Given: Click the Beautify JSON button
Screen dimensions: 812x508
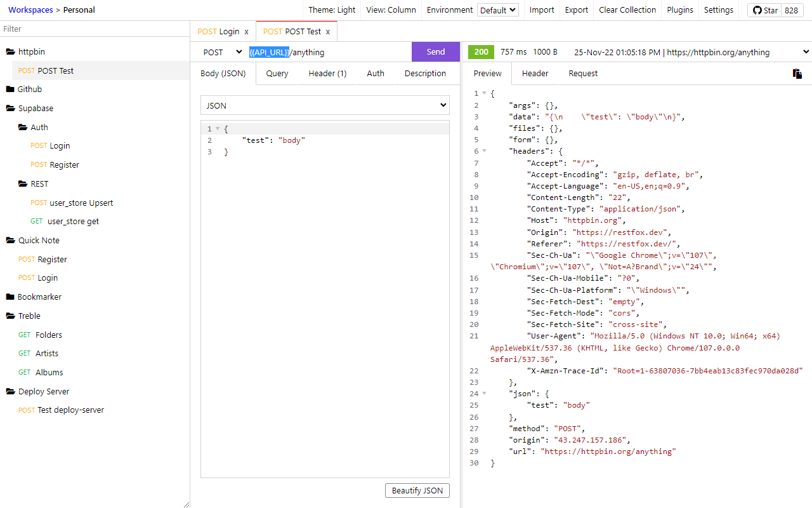Looking at the screenshot, I should point(417,490).
